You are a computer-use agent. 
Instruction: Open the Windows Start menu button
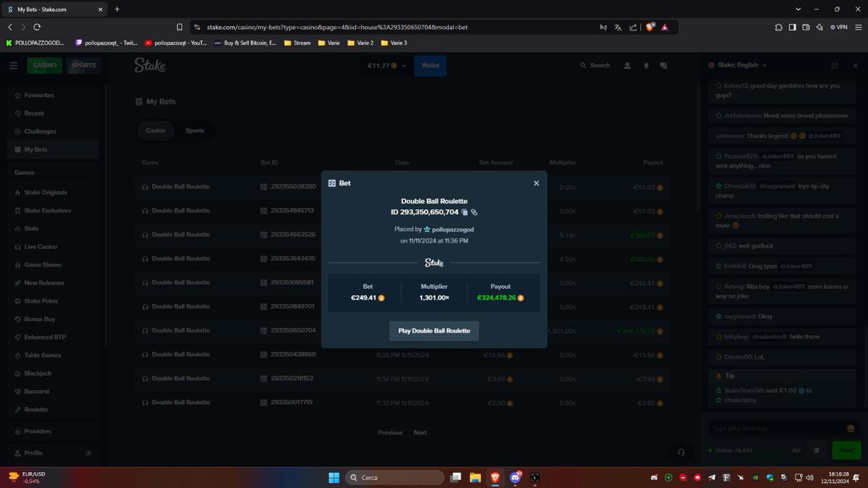[x=334, y=477]
